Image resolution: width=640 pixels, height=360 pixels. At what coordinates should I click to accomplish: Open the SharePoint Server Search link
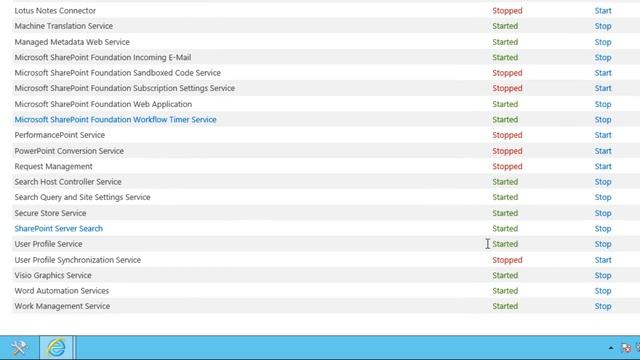[x=59, y=229]
